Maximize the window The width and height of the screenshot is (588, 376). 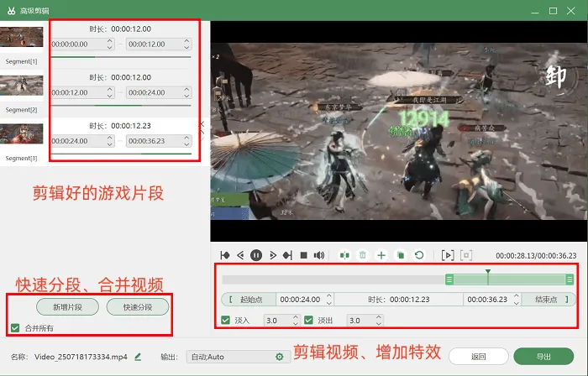[x=553, y=11]
